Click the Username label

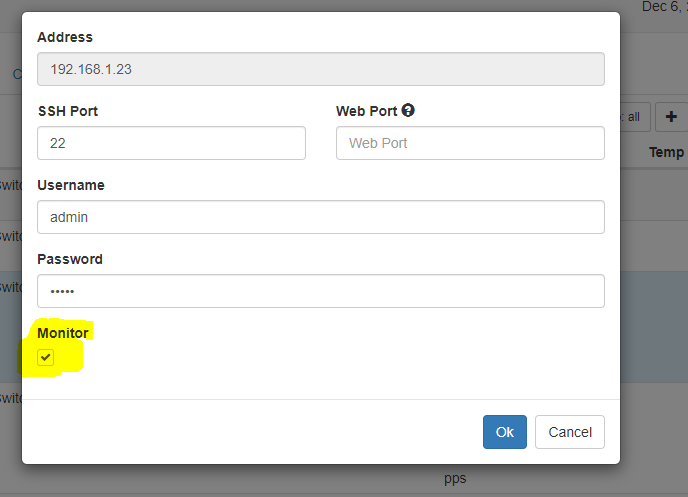pyautogui.click(x=70, y=185)
